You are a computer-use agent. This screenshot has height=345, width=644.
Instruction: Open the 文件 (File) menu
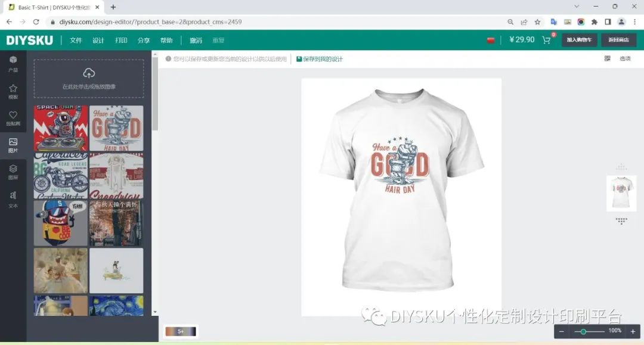click(x=76, y=40)
